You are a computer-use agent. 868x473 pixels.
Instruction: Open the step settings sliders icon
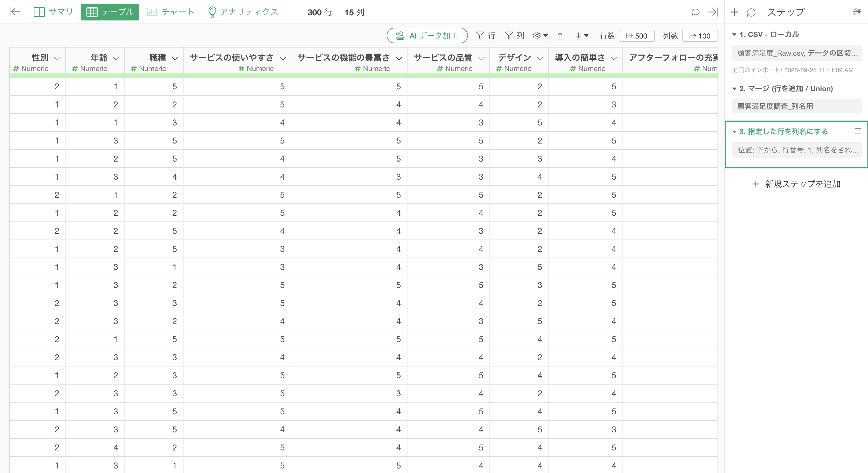pyautogui.click(x=857, y=12)
